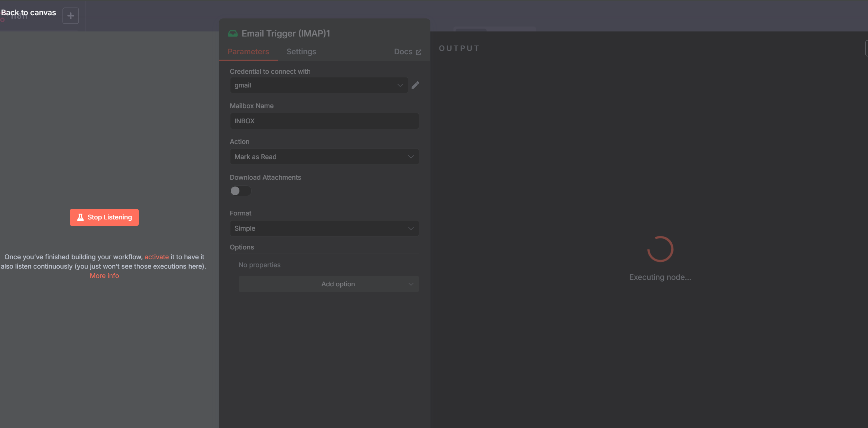Open the More info link

104,276
